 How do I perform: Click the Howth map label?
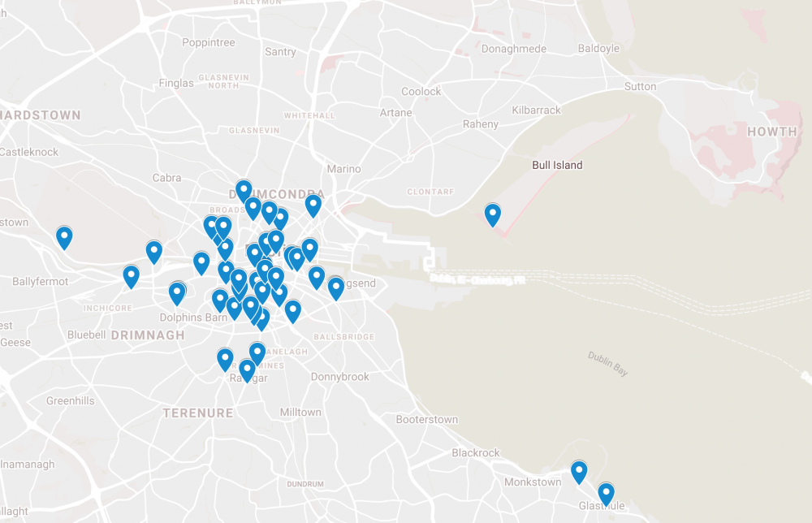pos(771,132)
